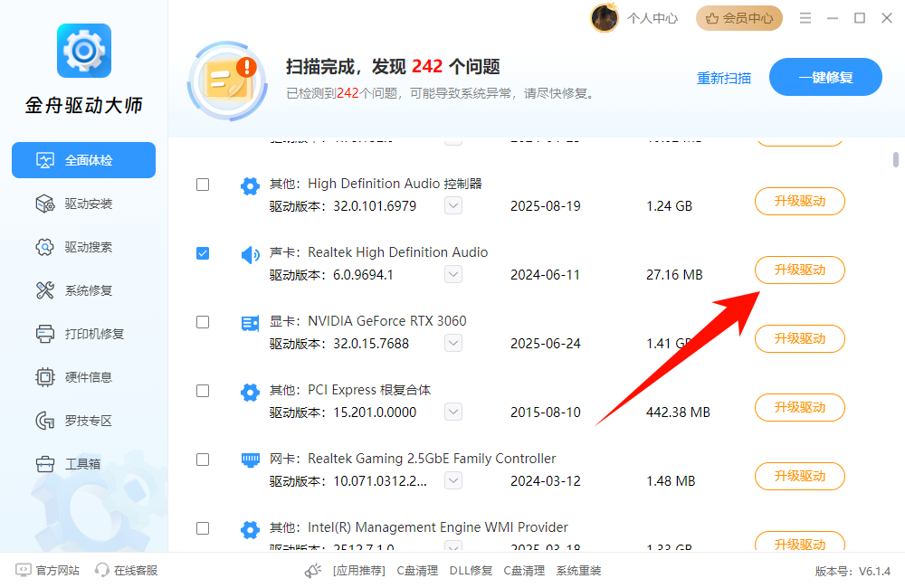Screen dimensions: 905x588
Task: Click the 工具箱 toolbox icon
Action: [45, 464]
